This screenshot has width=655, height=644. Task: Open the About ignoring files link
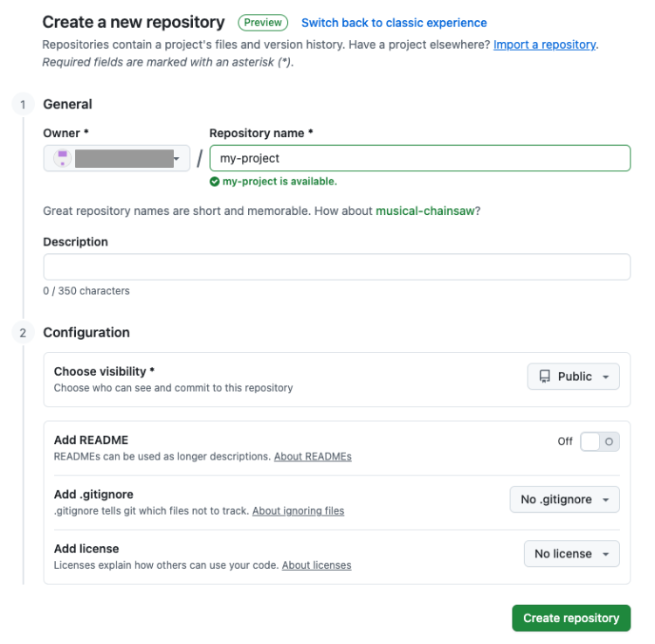pyautogui.click(x=299, y=511)
